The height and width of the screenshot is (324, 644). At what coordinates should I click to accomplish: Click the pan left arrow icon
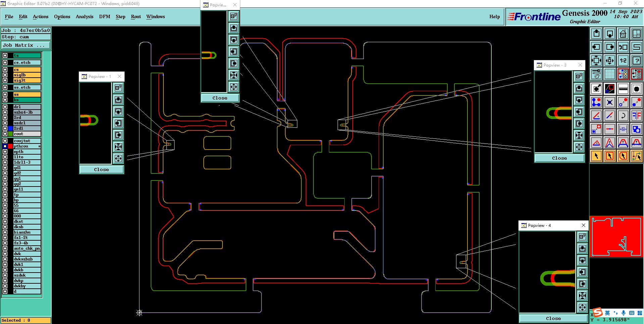[x=596, y=47]
